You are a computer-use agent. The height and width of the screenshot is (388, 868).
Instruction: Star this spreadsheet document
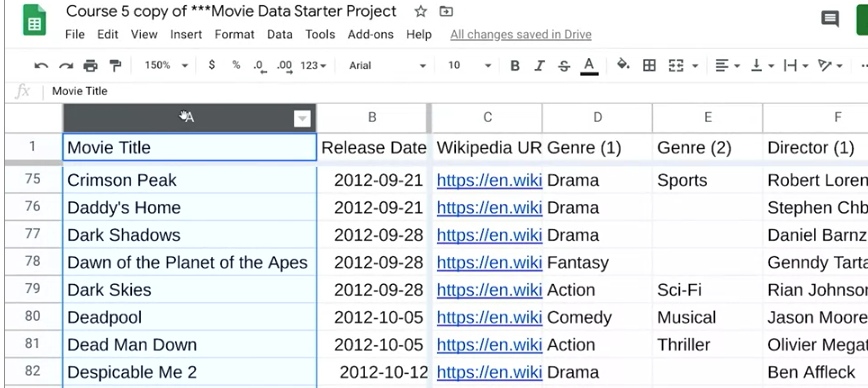tap(421, 12)
